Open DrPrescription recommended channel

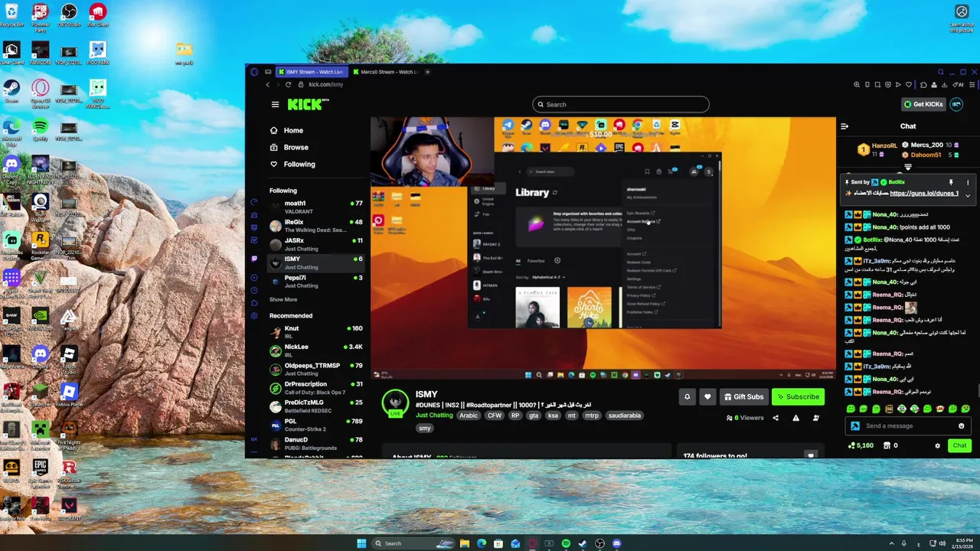click(316, 387)
